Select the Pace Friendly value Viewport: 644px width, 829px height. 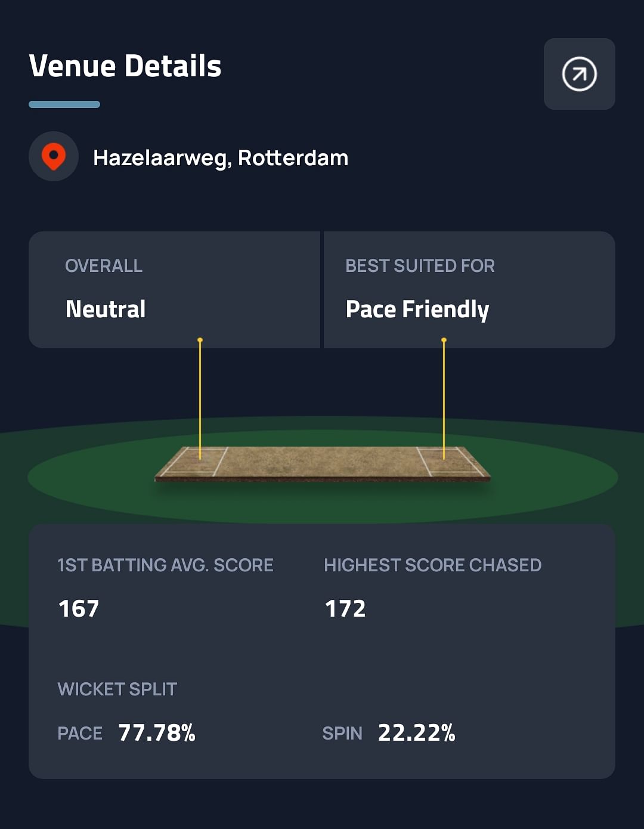pos(417,309)
